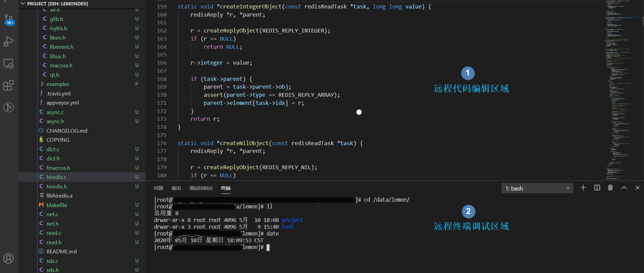Open the bash terminal selector dropdown
This screenshot has width=644, height=273.
(537, 188)
